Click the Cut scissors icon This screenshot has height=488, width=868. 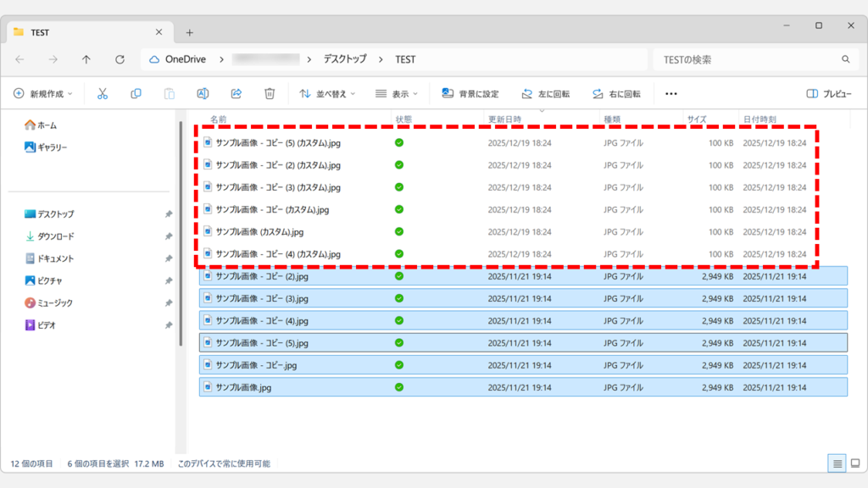tap(103, 93)
